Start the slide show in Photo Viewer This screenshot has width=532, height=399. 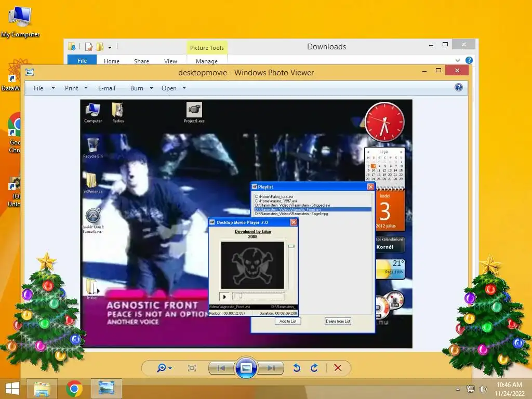point(246,368)
